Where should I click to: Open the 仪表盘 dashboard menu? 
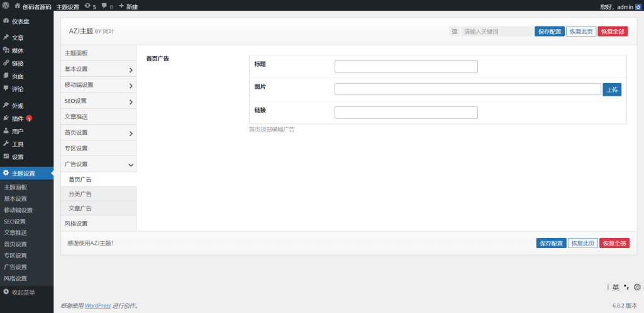click(19, 21)
